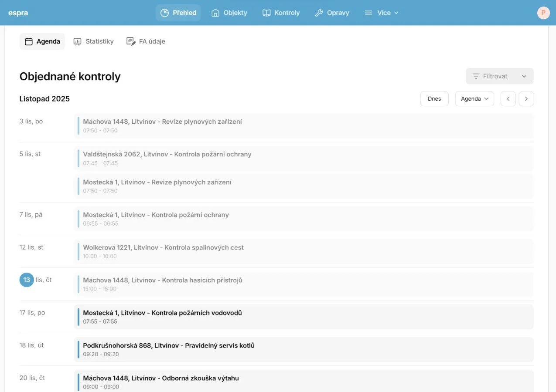Expand the Více menu

tap(382, 13)
